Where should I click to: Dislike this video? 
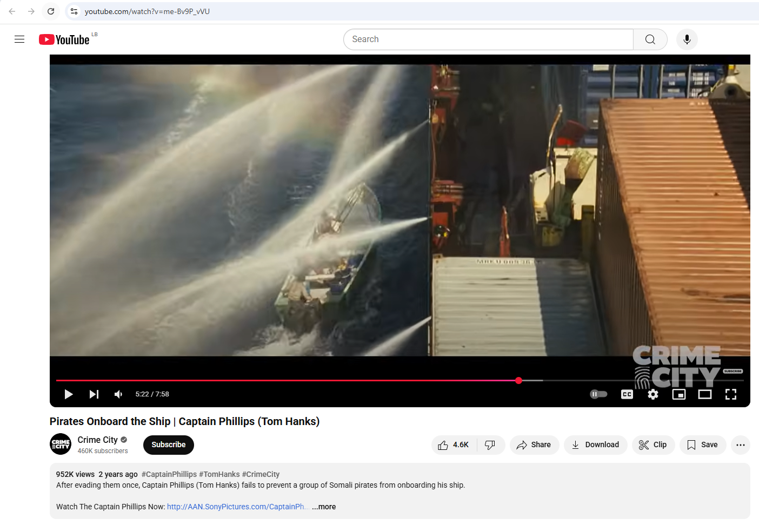click(490, 445)
